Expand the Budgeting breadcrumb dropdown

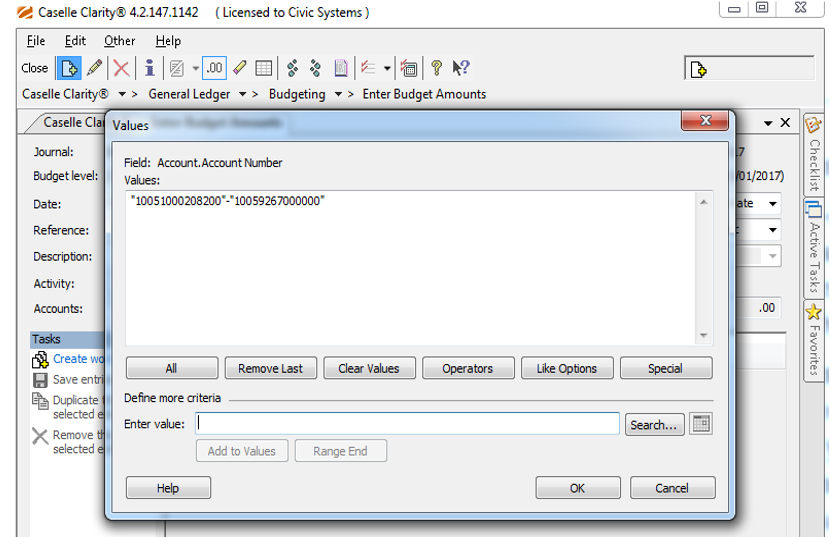point(338,94)
